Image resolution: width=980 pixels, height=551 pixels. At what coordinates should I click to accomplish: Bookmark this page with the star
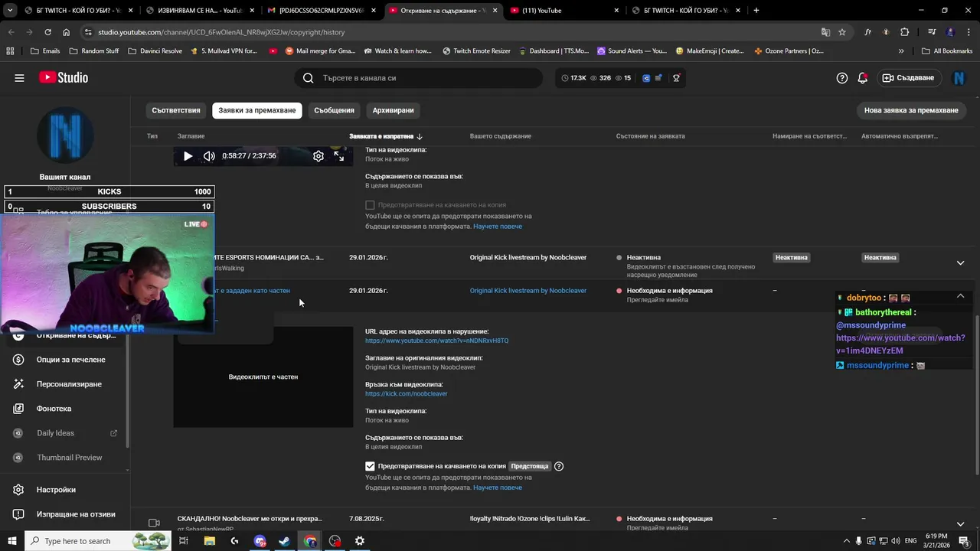(842, 32)
